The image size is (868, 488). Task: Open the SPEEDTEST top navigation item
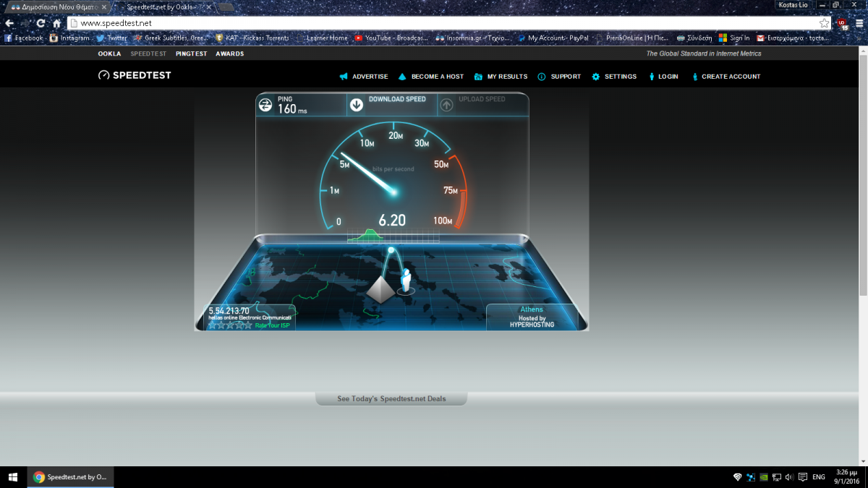point(148,53)
